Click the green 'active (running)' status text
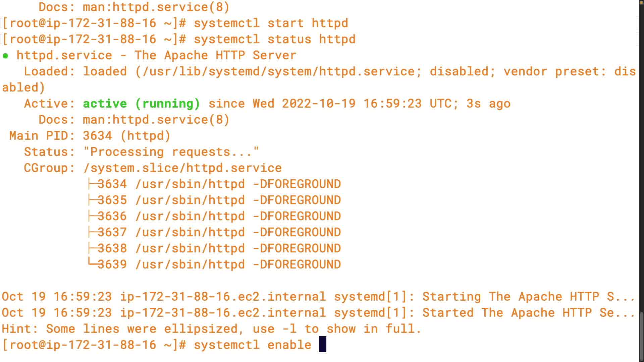Image resolution: width=644 pixels, height=362 pixels. click(x=141, y=104)
